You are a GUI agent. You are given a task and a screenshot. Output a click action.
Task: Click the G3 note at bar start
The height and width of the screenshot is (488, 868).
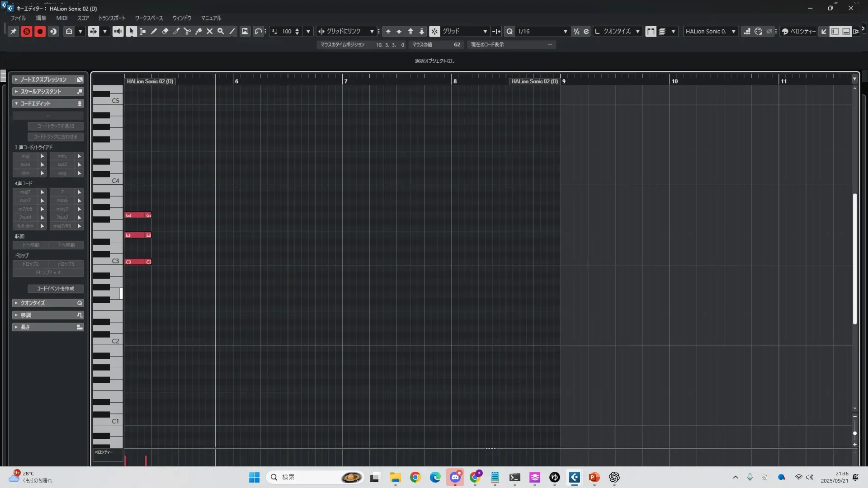[x=134, y=215]
